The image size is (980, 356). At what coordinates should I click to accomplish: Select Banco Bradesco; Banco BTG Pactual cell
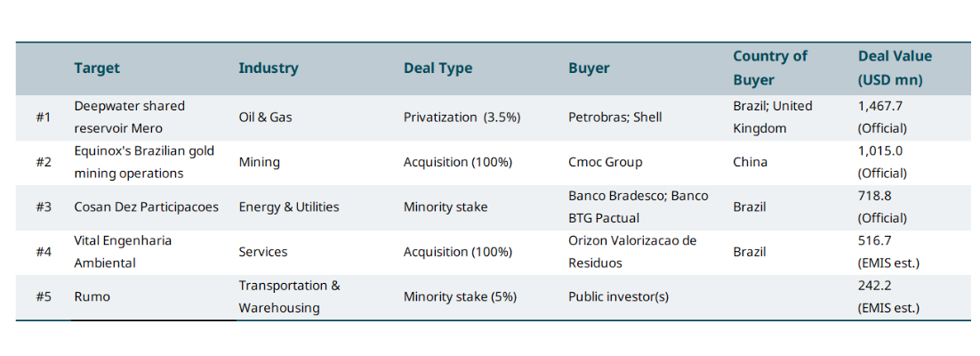point(638,206)
